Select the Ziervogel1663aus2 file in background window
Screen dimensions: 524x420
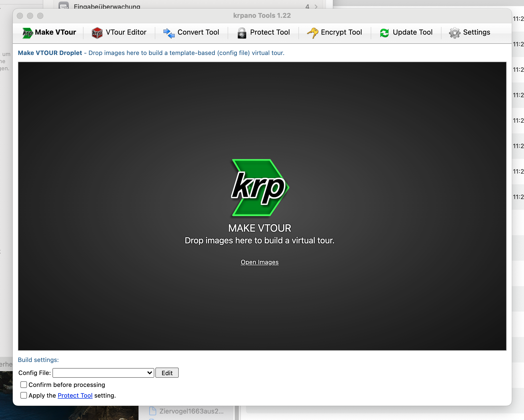tap(191, 411)
